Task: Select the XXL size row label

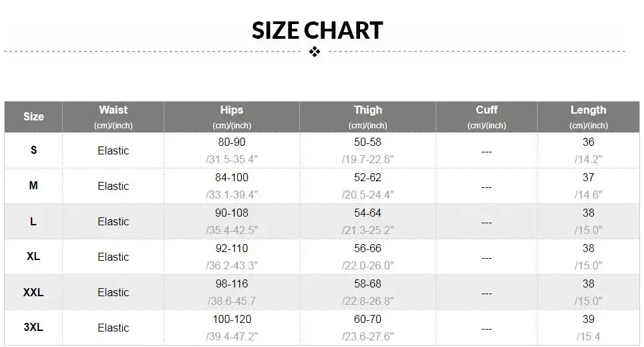Action: 33,292
